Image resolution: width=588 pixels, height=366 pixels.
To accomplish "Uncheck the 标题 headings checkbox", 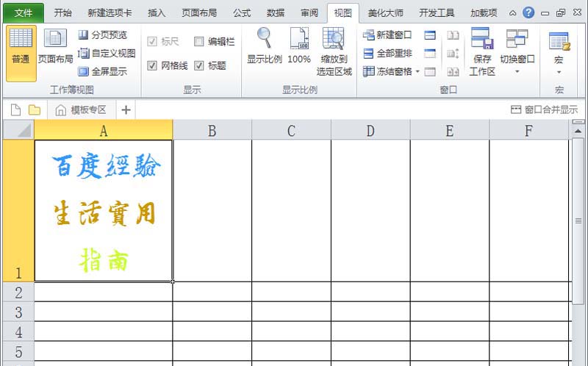I will 198,65.
